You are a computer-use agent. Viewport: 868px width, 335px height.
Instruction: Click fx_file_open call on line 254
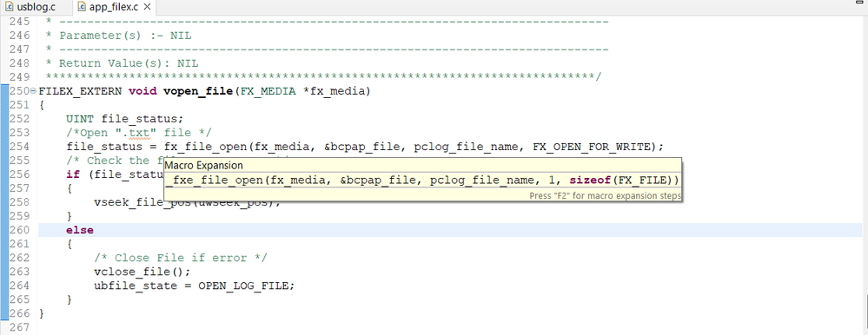[x=205, y=147]
